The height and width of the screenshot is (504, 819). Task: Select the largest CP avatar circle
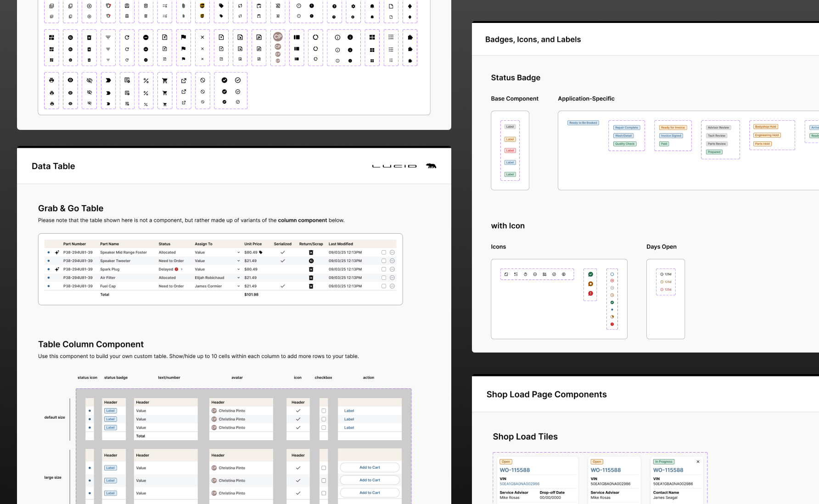tap(278, 37)
